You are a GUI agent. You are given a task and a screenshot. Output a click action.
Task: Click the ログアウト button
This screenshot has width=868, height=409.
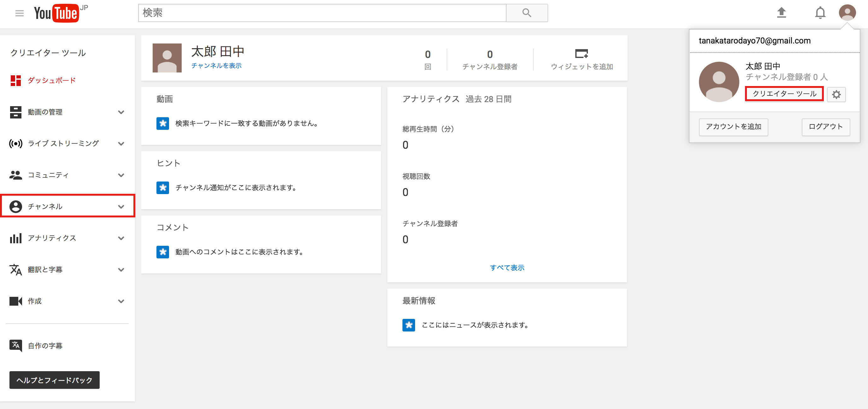pyautogui.click(x=826, y=127)
